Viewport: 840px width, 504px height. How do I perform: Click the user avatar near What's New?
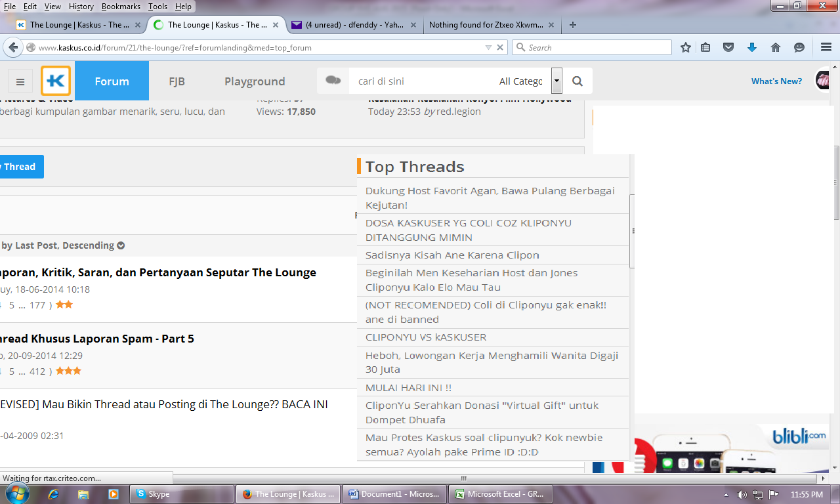coord(822,81)
